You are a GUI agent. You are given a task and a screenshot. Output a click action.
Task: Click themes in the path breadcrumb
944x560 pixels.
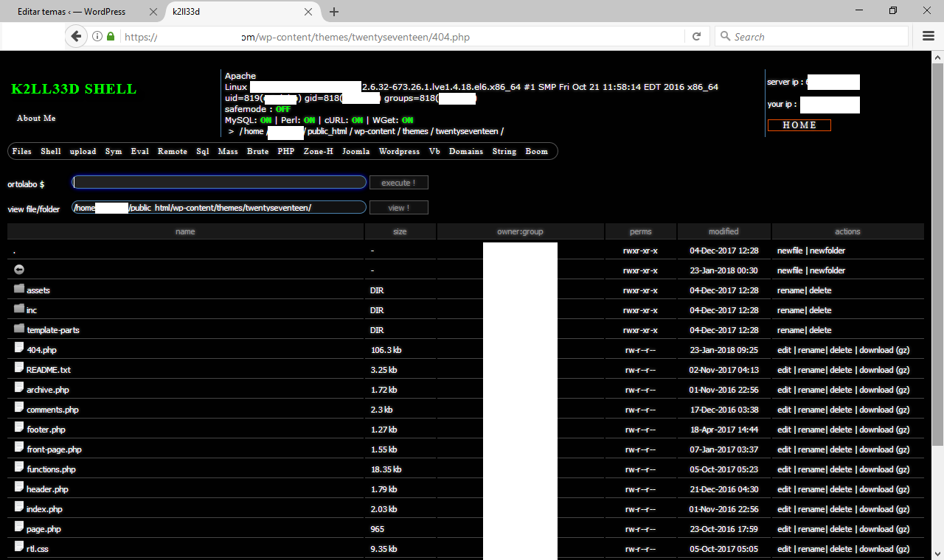(414, 131)
